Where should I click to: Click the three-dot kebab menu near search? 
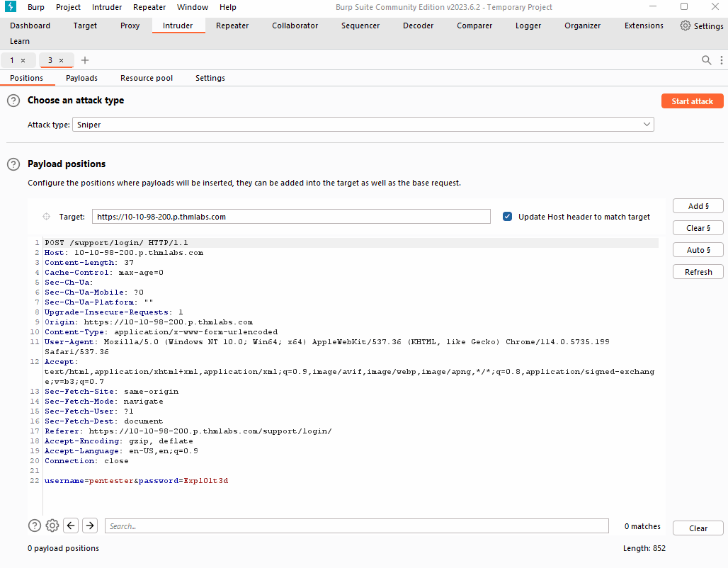721,60
